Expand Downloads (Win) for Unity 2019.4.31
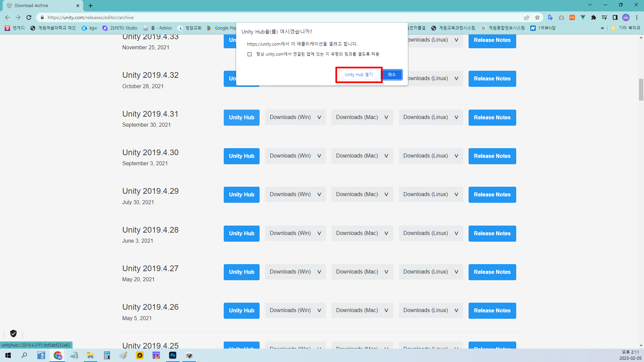Screen dimensions: 644x362 (x=295, y=117)
